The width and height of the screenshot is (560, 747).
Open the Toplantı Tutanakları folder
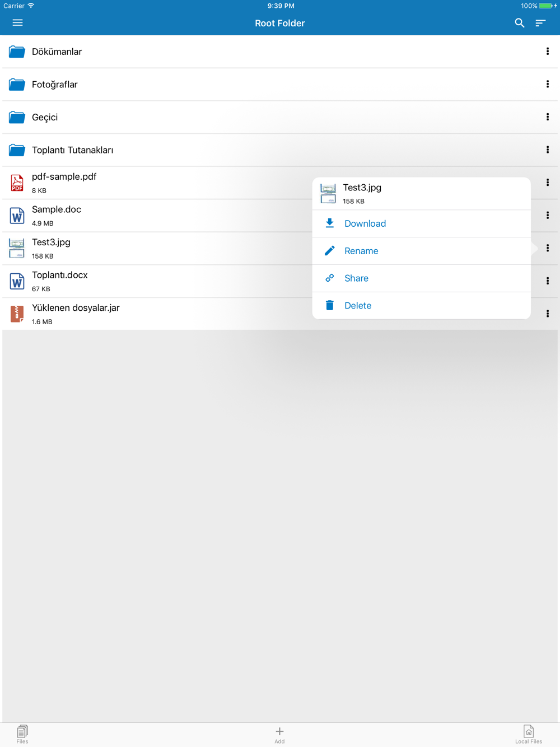(280, 150)
